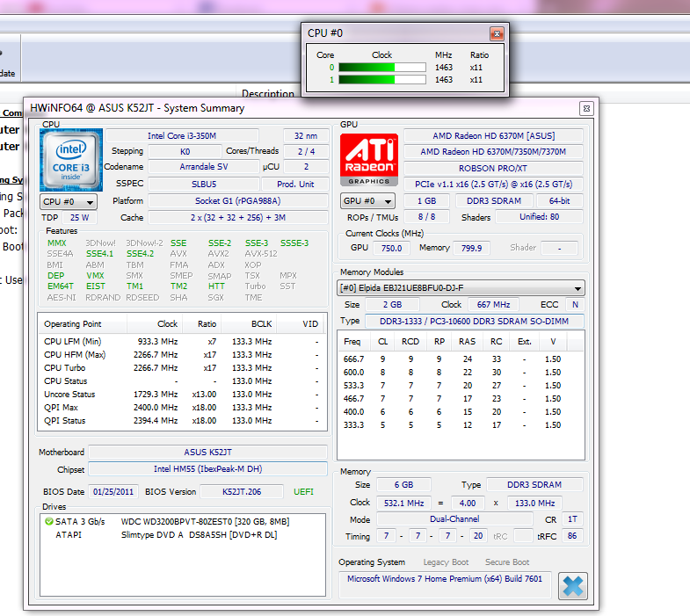
Task: Click the tRFC 86 field
Action: click(x=572, y=536)
